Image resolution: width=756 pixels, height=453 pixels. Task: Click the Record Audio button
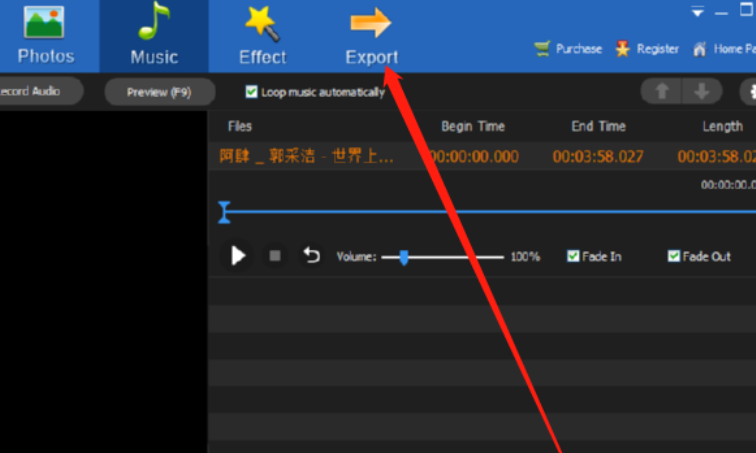[x=41, y=91]
